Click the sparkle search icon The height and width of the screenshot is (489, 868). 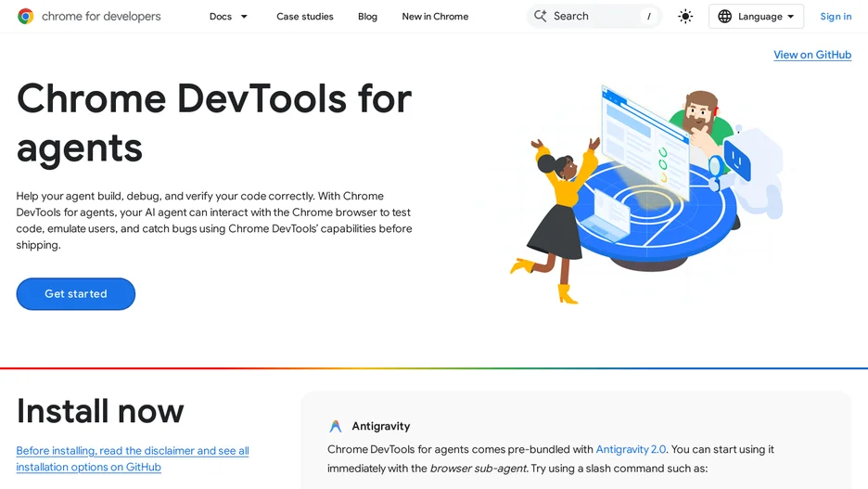(541, 16)
